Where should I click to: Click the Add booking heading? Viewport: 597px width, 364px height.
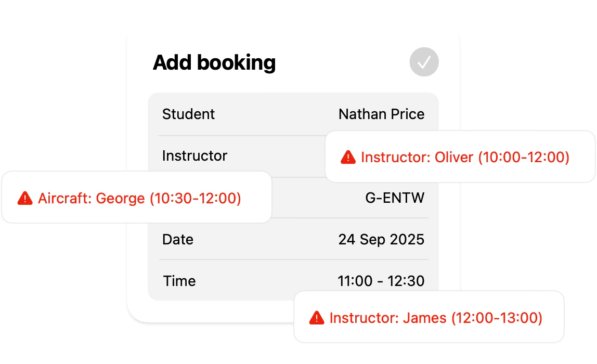pos(214,63)
